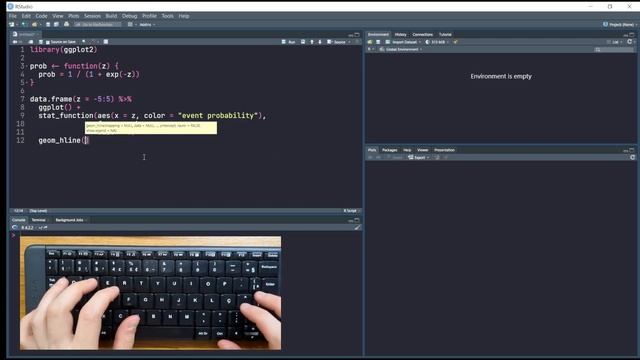Open the Session menu
The image size is (640, 360).
[x=92, y=16]
